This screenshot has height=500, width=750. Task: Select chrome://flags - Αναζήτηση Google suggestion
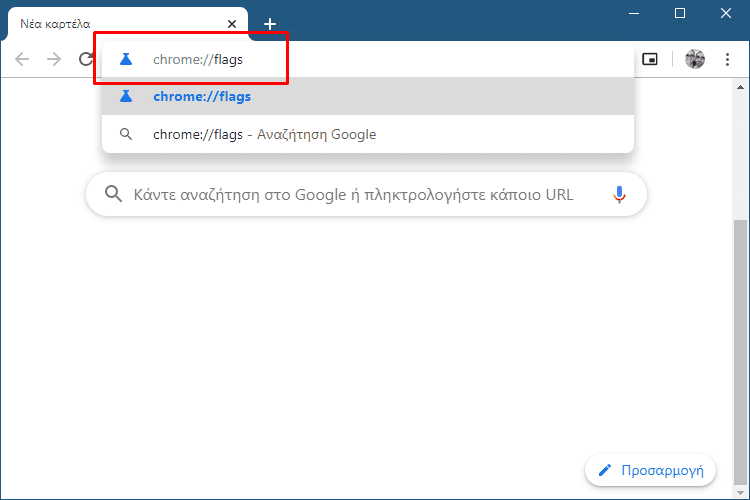pos(368,134)
